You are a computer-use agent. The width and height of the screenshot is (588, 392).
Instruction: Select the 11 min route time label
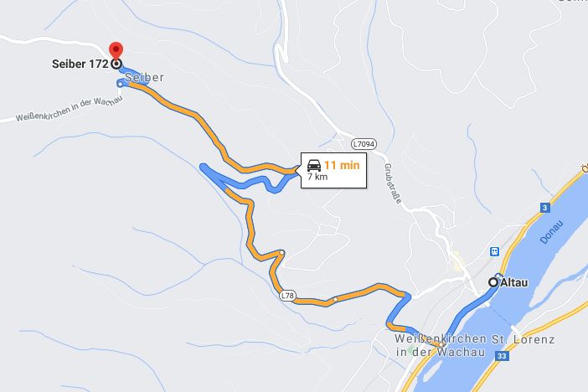coord(342,165)
